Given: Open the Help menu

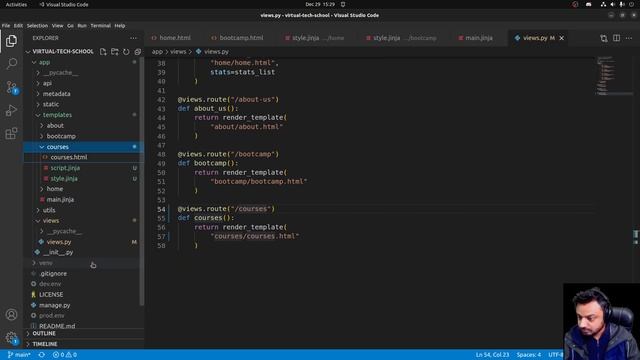Looking at the screenshot, I should (x=120, y=25).
